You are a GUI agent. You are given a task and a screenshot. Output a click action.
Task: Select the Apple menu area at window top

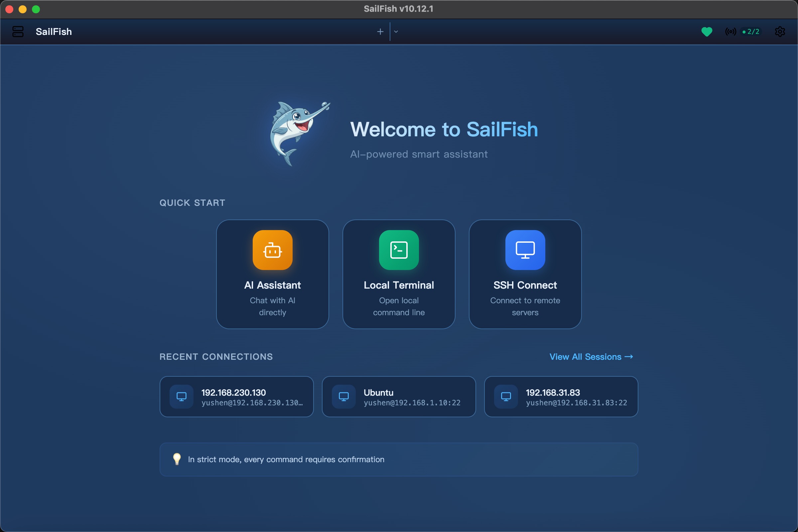[x=399, y=9]
